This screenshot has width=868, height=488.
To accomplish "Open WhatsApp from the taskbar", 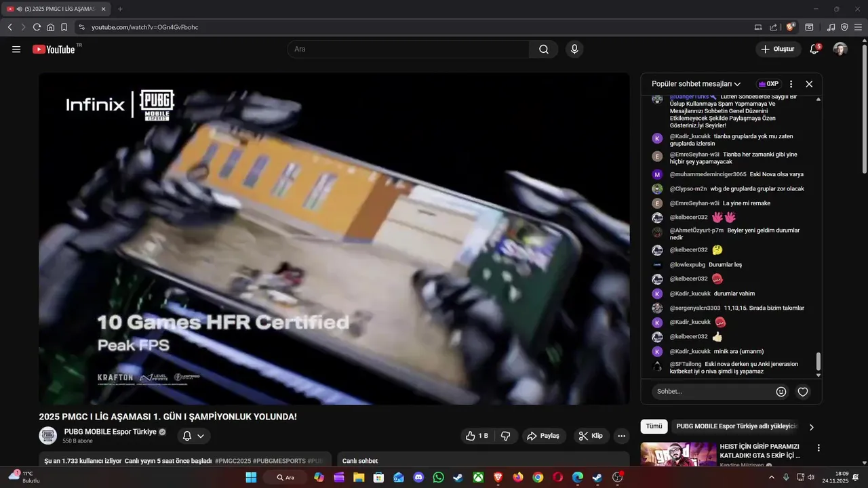I will (439, 477).
